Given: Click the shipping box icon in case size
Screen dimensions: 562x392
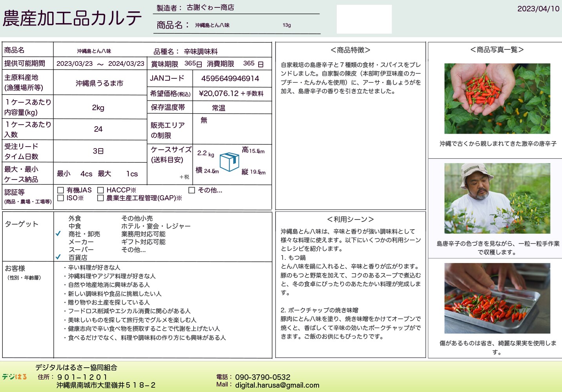Looking at the screenshot, I should (x=229, y=162).
